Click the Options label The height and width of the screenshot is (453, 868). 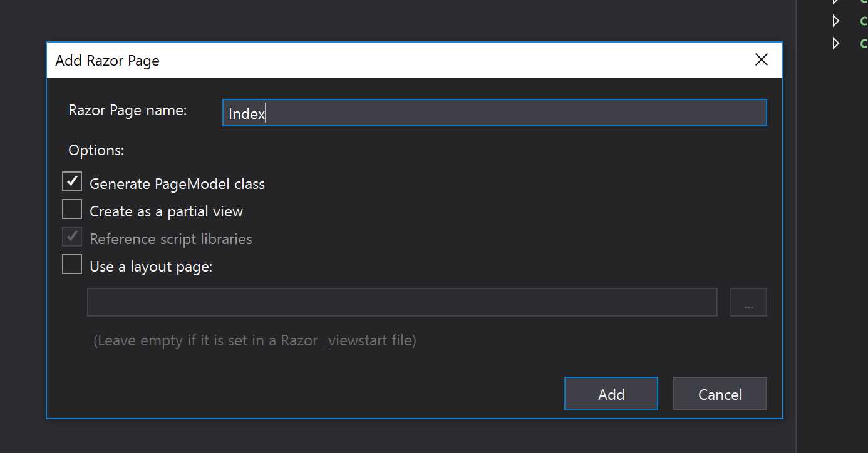tap(96, 150)
